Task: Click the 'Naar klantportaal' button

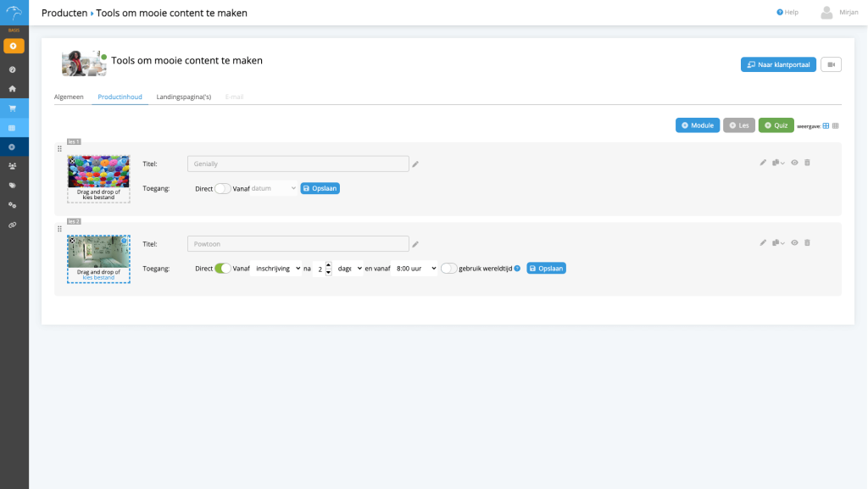Action: pyautogui.click(x=778, y=64)
